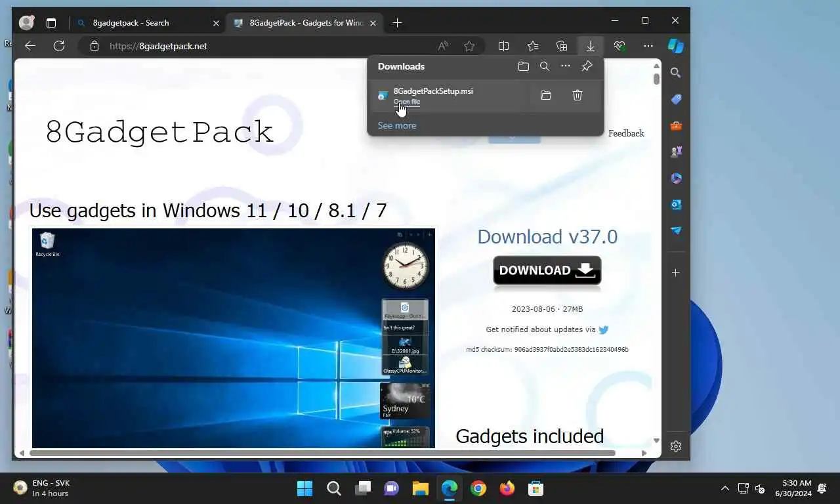This screenshot has width=840, height=504.
Task: Click the Windows desktop gadgets screenshot
Action: click(x=234, y=338)
